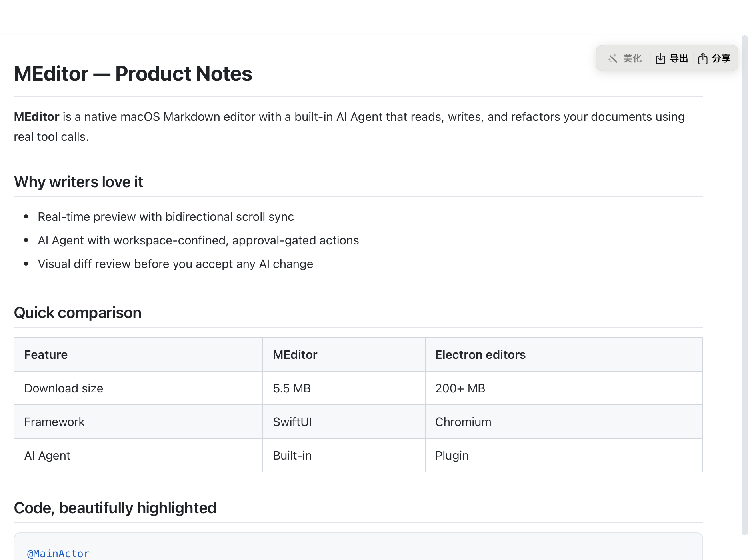The width and height of the screenshot is (748, 560).
Task: Click the 'MEditor' table header cell
Action: point(344,355)
